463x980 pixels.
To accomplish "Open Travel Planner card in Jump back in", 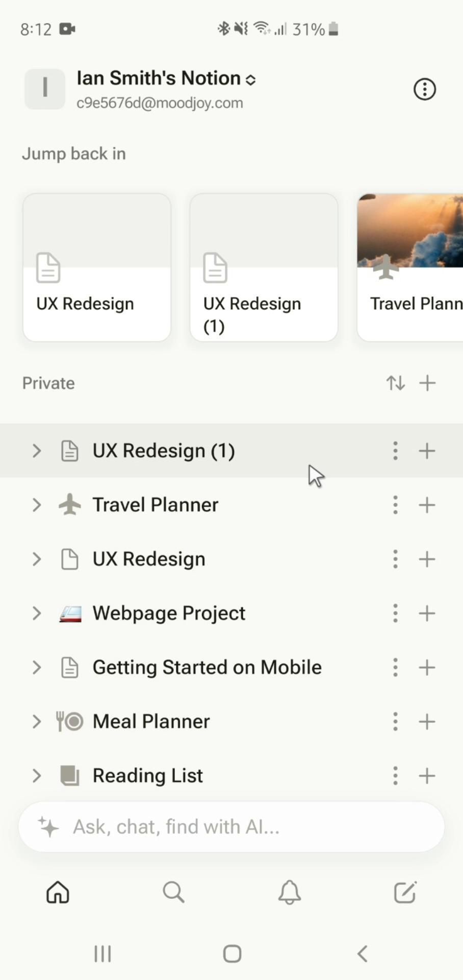I will point(410,267).
